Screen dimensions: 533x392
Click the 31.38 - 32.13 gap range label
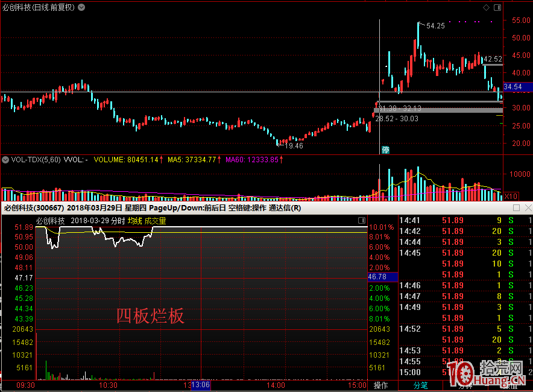coord(400,109)
